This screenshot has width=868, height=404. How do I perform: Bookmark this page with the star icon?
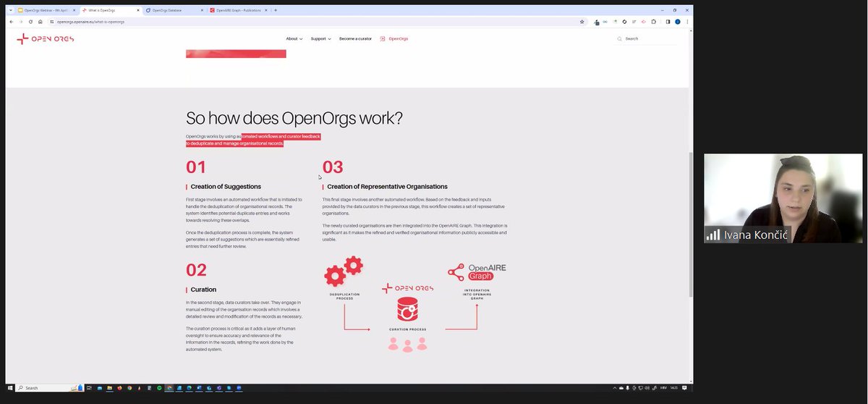(582, 22)
